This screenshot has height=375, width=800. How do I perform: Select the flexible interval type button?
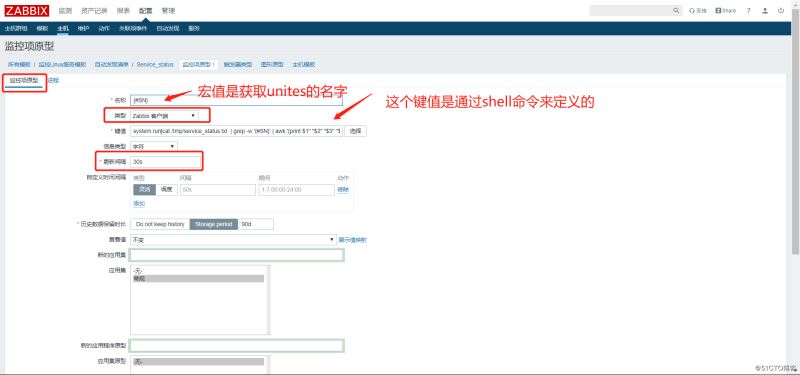(x=144, y=190)
